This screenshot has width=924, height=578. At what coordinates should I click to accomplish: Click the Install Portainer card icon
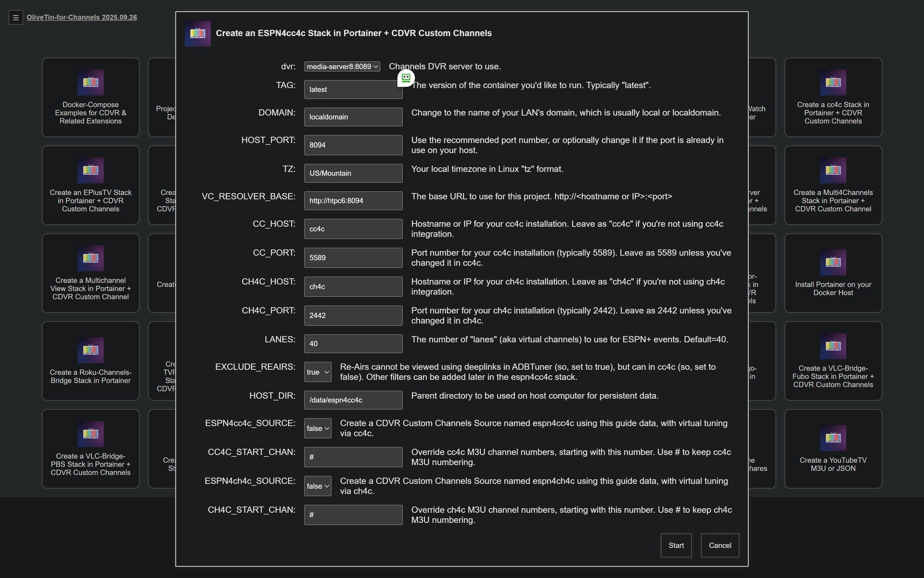coord(833,263)
